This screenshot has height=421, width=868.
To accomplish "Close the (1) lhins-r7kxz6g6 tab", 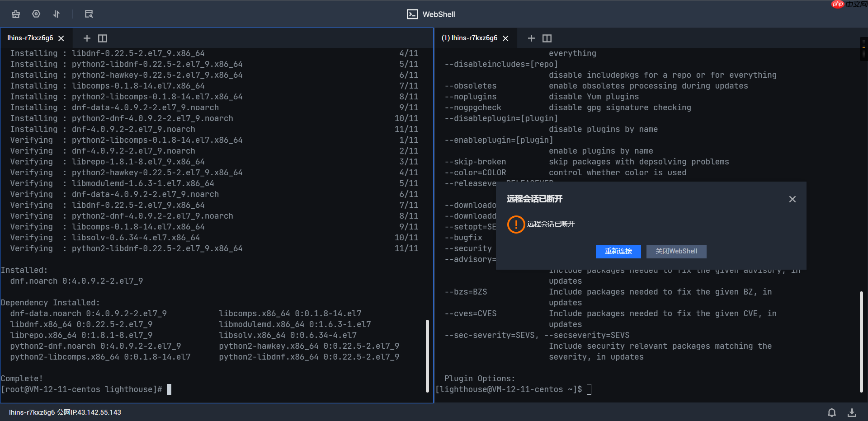I will pyautogui.click(x=506, y=38).
